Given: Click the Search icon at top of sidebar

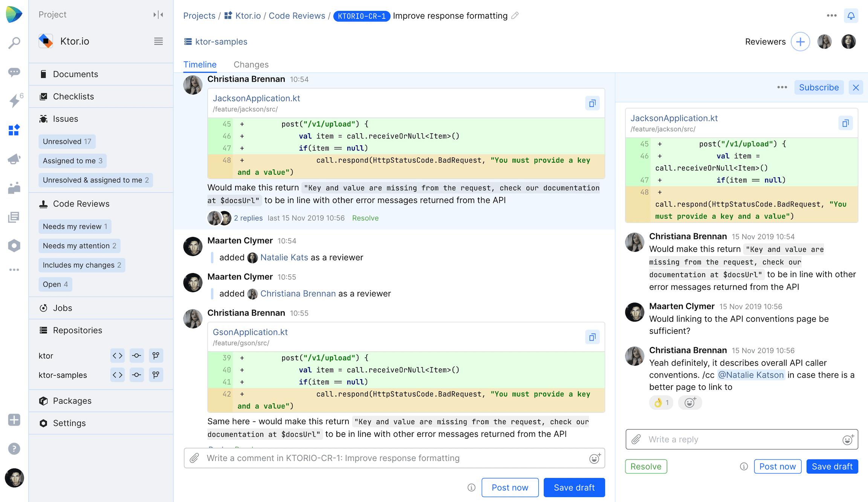Looking at the screenshot, I should [14, 43].
